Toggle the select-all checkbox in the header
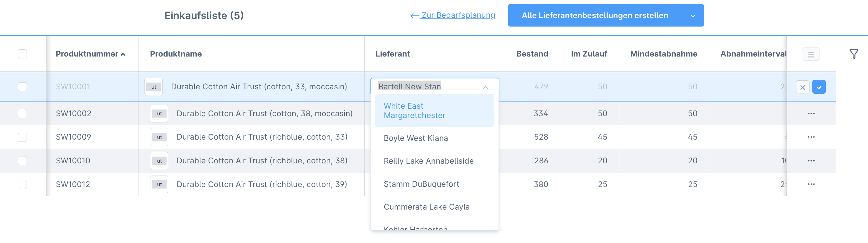Image resolution: width=868 pixels, height=243 pixels. [x=22, y=53]
